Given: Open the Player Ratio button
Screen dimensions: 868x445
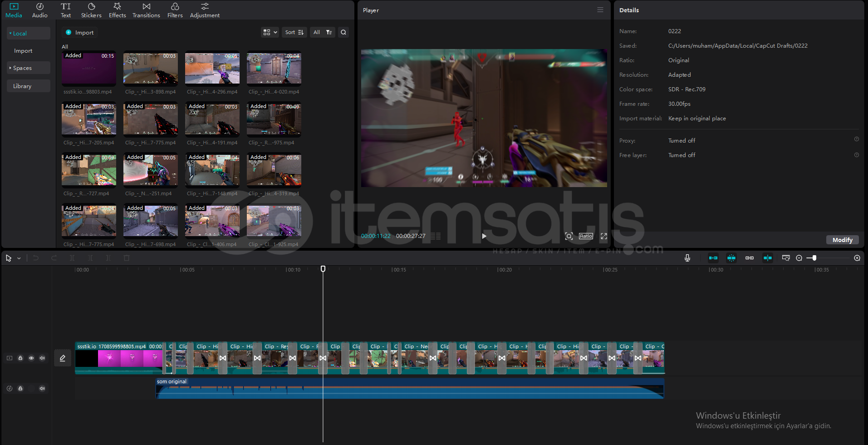Looking at the screenshot, I should click(x=586, y=236).
